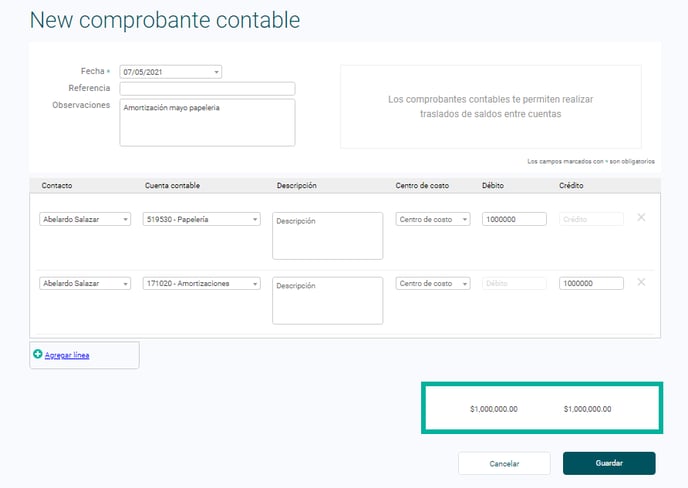
Task: Click the Observaciones field label
Action: [81, 105]
